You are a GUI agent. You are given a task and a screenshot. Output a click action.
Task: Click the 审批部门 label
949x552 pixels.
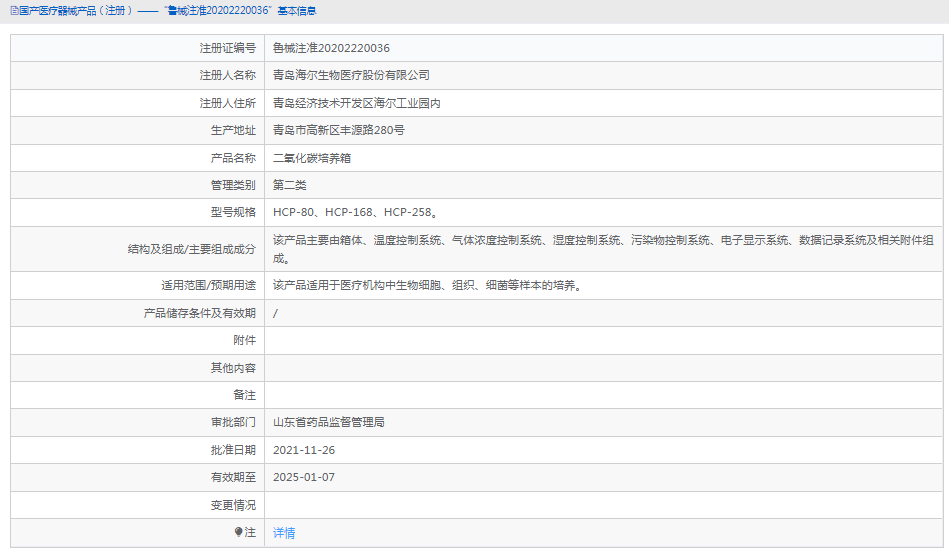[x=233, y=422]
